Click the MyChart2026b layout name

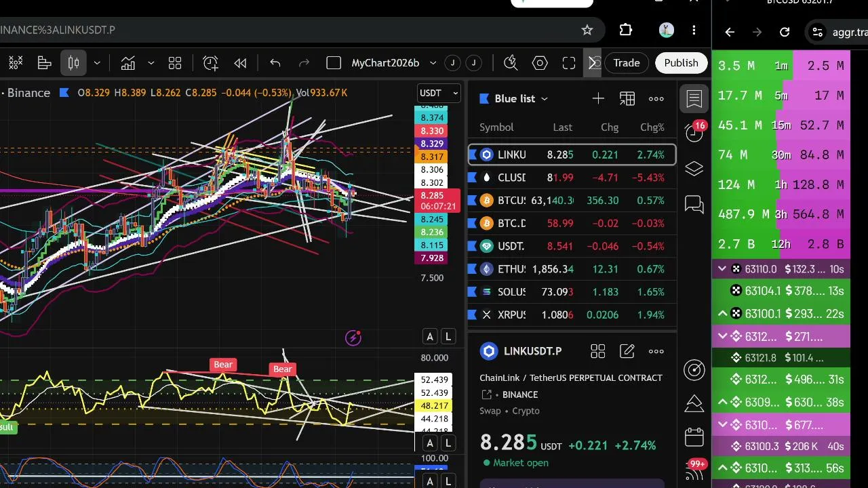pos(385,63)
